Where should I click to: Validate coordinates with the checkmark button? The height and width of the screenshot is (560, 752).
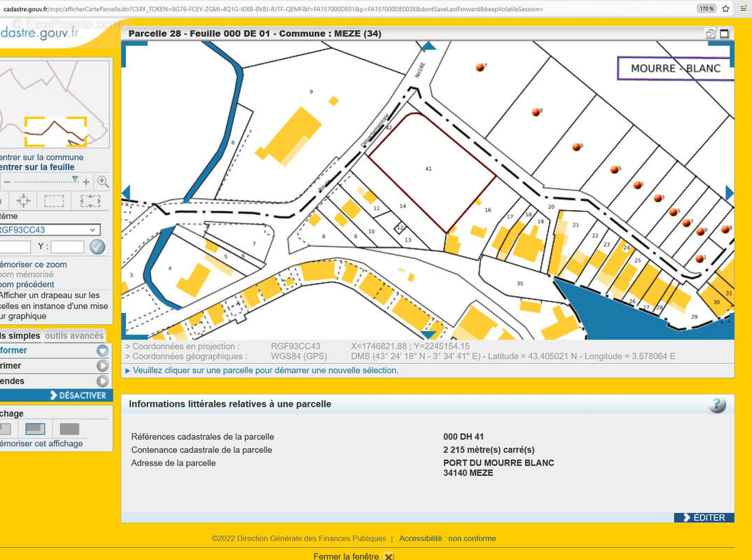pyautogui.click(x=97, y=246)
